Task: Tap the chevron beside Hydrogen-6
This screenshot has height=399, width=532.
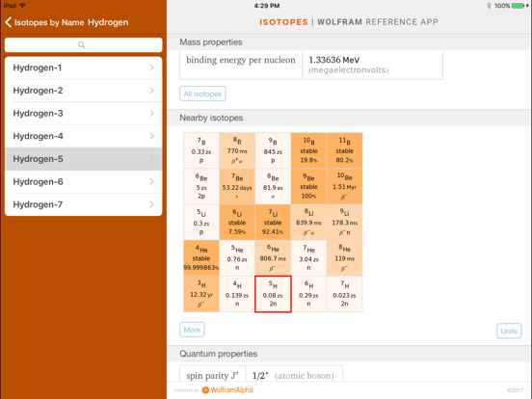Action: (x=151, y=181)
